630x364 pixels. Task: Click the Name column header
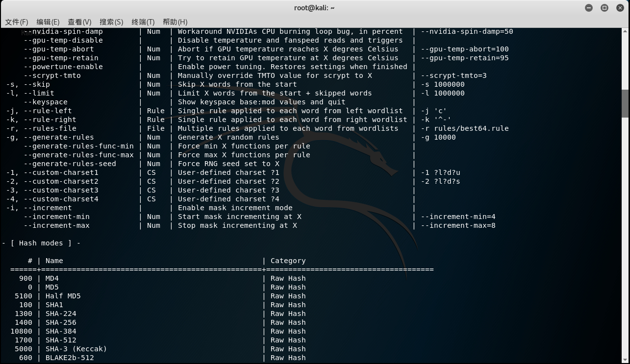[x=54, y=261]
